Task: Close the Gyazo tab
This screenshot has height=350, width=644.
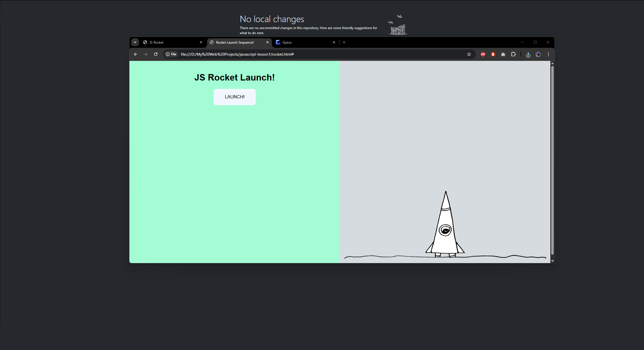Action: (x=334, y=42)
